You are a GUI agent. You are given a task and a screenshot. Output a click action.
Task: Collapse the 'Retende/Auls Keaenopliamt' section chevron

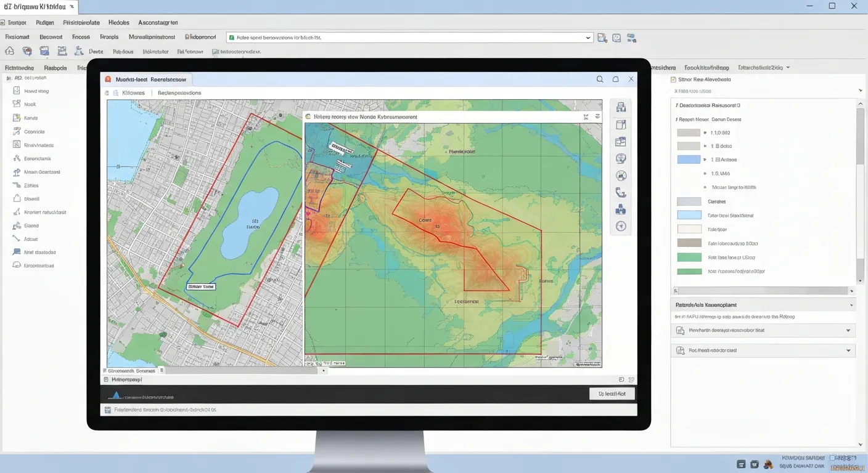pos(851,305)
